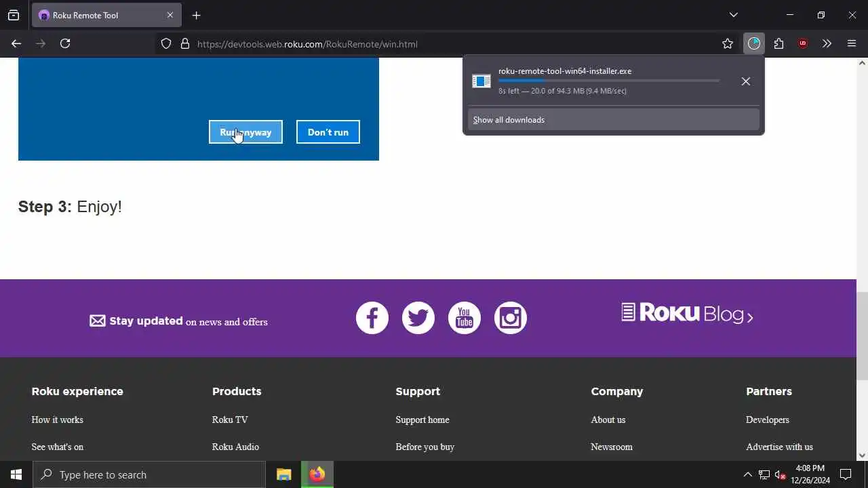Click the Firefox taskbar icon
The image size is (868, 488).
pyautogui.click(x=317, y=474)
